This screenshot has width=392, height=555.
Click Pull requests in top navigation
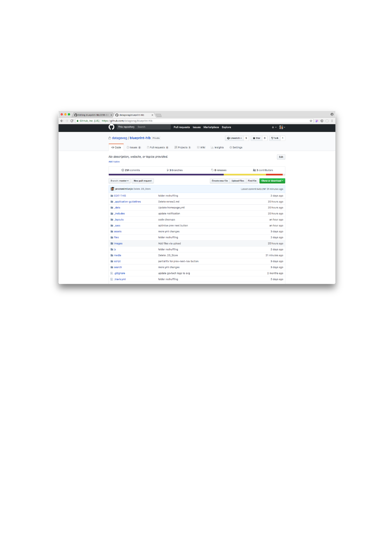click(182, 127)
